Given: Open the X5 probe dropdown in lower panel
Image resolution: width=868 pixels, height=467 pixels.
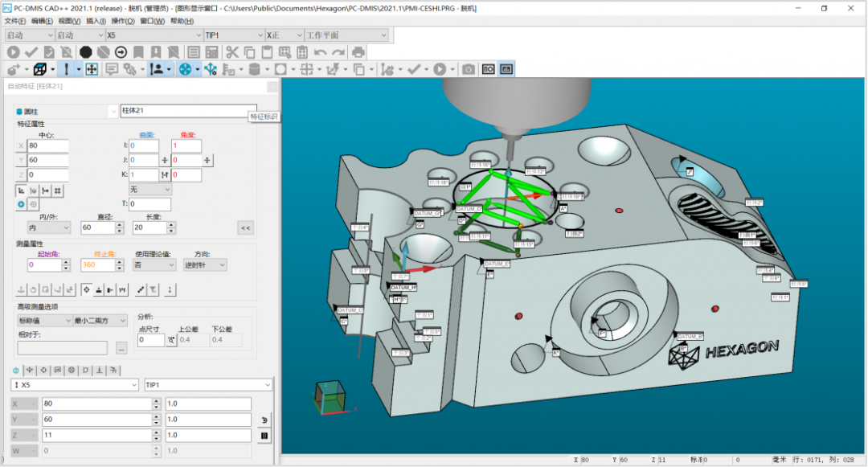Looking at the screenshot, I should coord(75,384).
